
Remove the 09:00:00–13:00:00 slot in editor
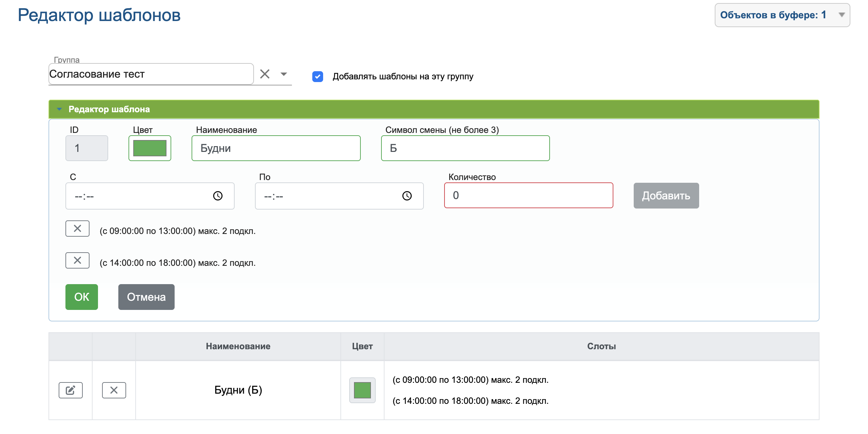[77, 229]
